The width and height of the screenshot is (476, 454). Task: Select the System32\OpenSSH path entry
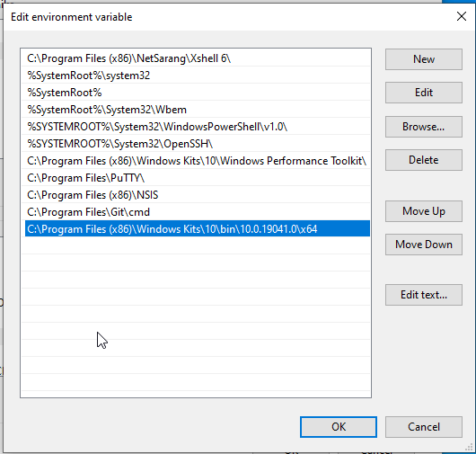(198, 144)
